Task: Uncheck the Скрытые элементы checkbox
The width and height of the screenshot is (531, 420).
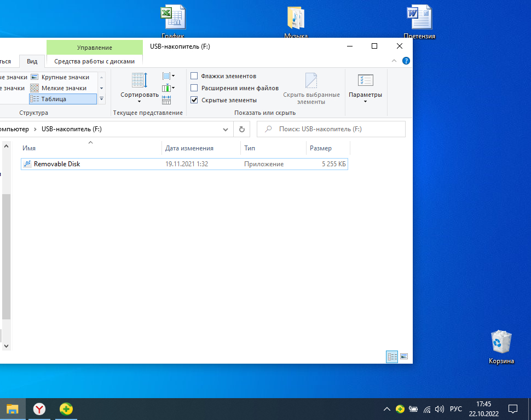Action: pos(194,100)
